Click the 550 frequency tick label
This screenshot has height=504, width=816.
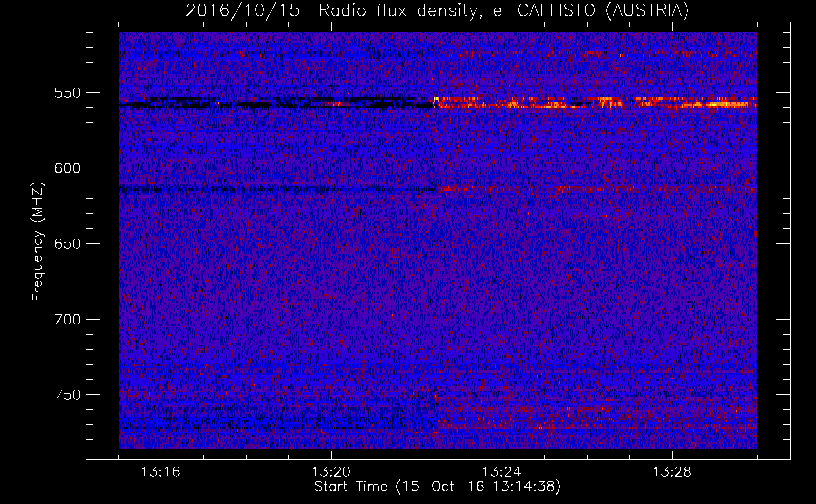tap(68, 93)
